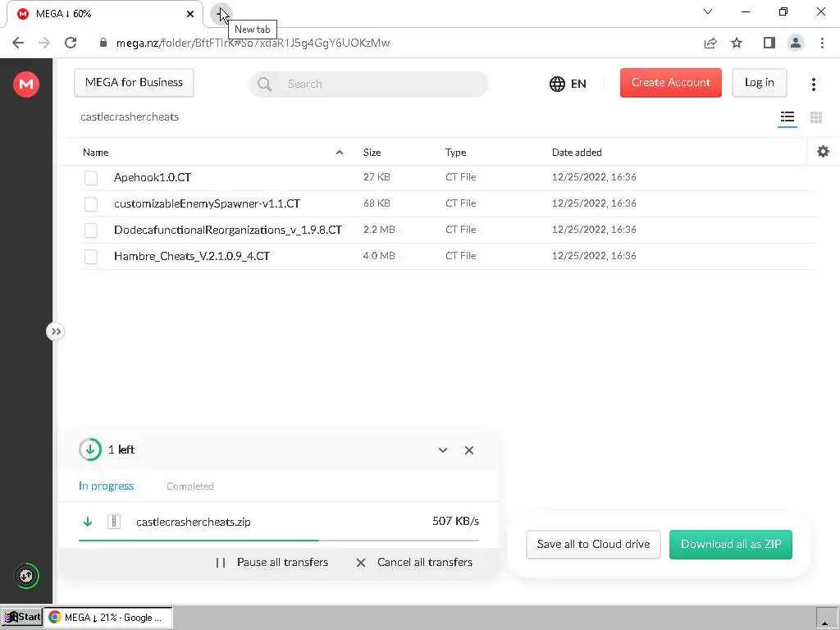Tick the checkbox for Hambre_Cheats_V.2.1.0.9_4.CT
The height and width of the screenshot is (630, 840).
click(91, 256)
